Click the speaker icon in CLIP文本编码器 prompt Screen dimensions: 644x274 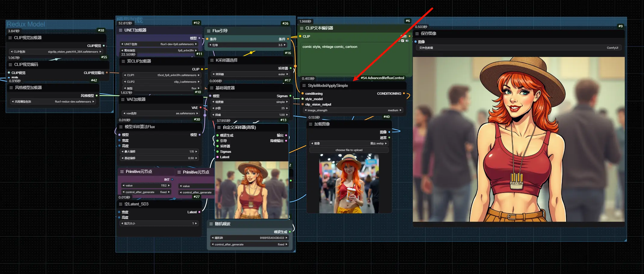click(x=407, y=41)
